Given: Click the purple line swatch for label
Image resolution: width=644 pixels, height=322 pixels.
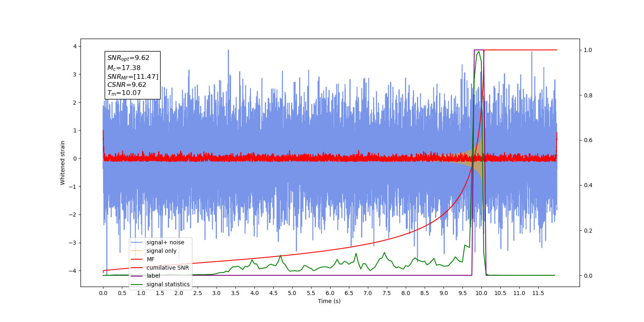Looking at the screenshot, I should pos(137,276).
